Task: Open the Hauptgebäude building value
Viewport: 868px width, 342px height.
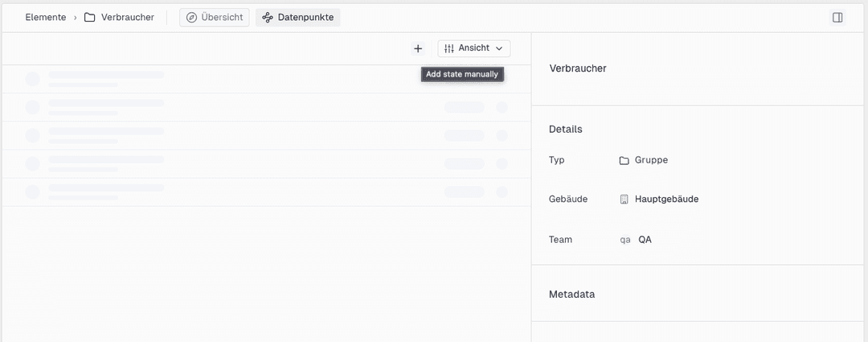Action: 666,199
